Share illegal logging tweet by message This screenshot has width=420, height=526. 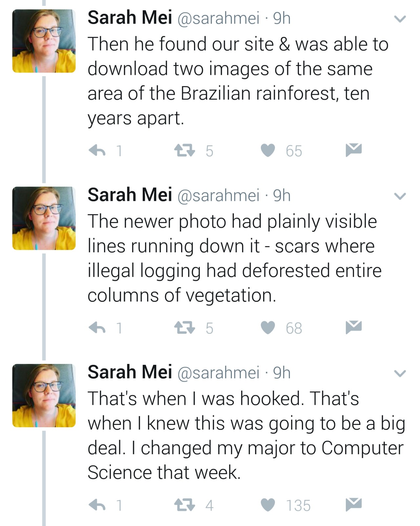pos(353,327)
